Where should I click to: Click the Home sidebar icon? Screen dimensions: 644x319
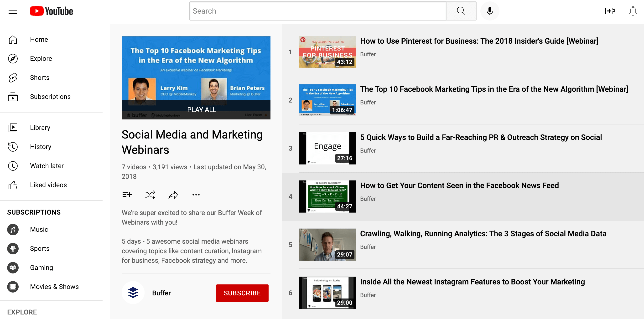pos(13,40)
